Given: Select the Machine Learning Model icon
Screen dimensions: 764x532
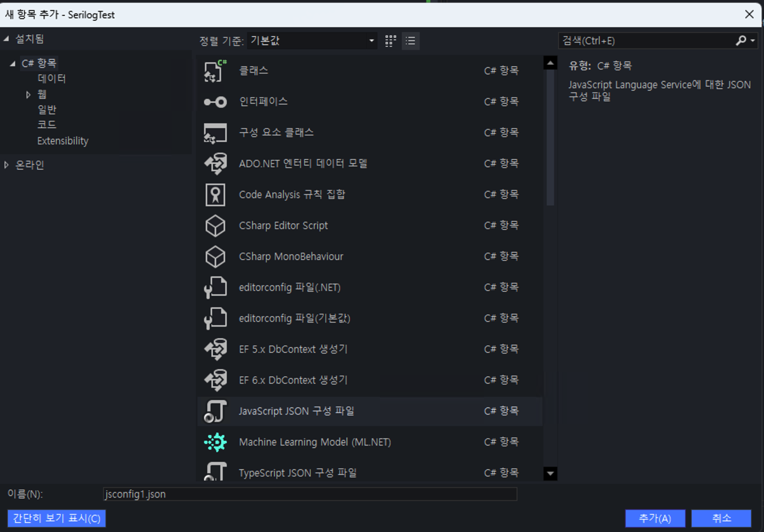Looking at the screenshot, I should (x=215, y=442).
